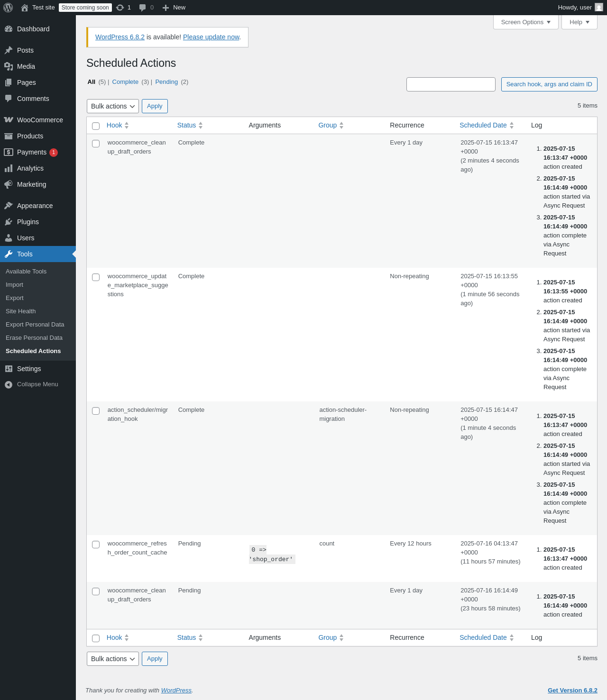Viewport: 607px width, 700px height.
Task: Click the Pages icon in sidebar
Action: 9,82
